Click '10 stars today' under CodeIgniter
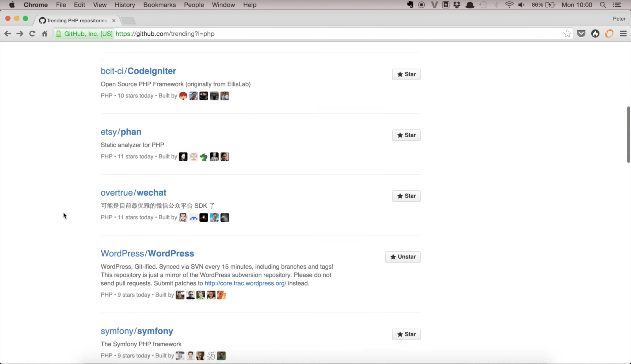 (x=135, y=96)
